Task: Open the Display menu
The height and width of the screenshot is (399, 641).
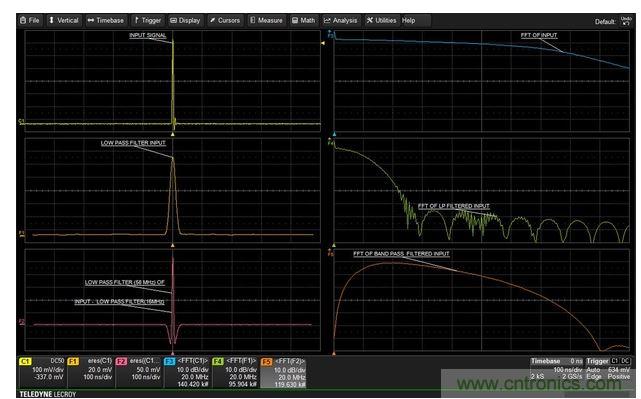Action: [x=185, y=20]
